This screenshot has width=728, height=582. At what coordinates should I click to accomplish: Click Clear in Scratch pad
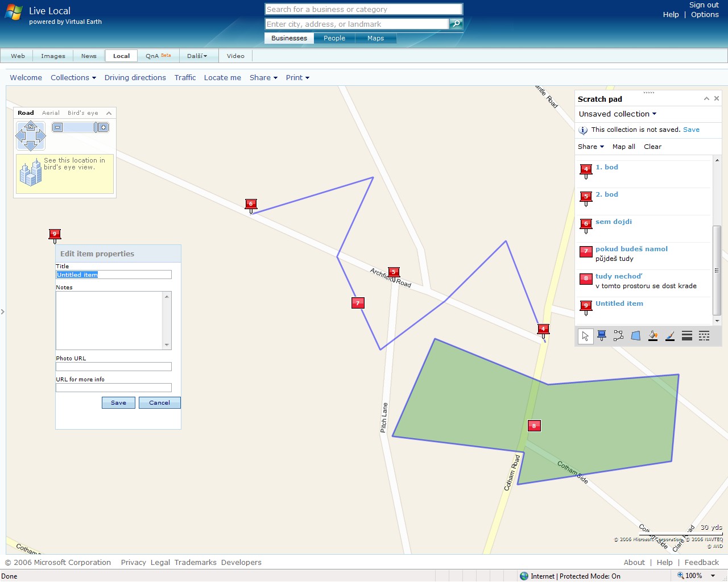(x=652, y=147)
